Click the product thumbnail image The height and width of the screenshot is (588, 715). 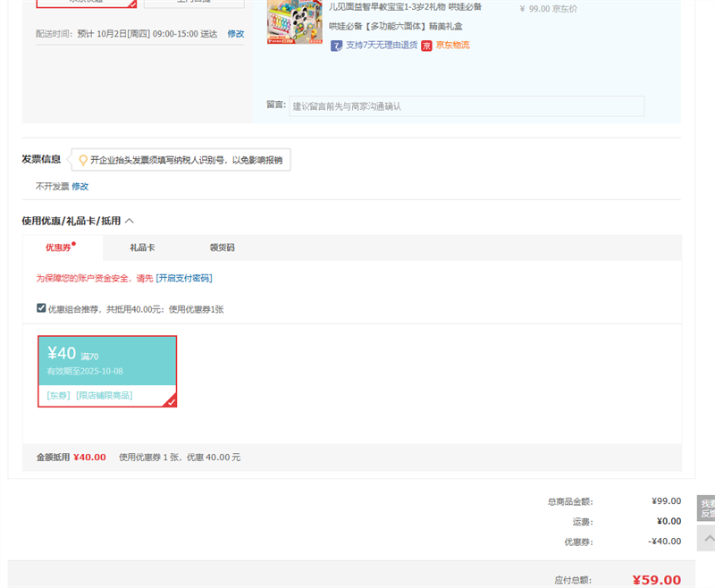pyautogui.click(x=294, y=20)
